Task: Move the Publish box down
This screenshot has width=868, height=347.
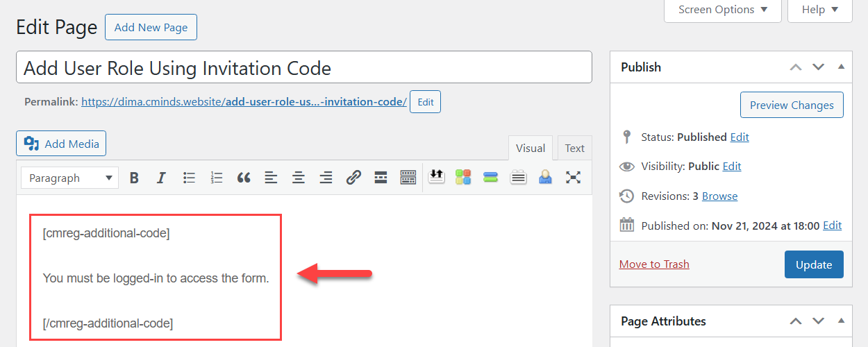Action: [x=819, y=67]
